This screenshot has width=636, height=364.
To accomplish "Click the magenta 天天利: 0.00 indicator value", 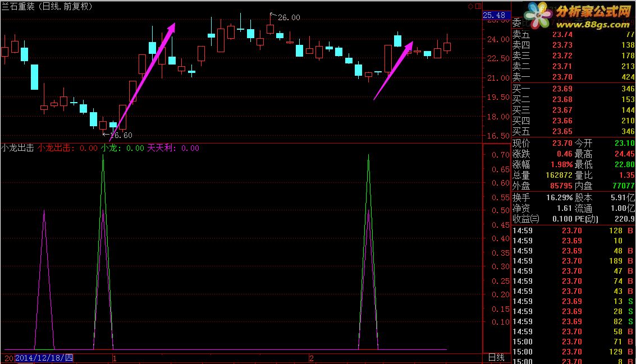I will (x=173, y=148).
